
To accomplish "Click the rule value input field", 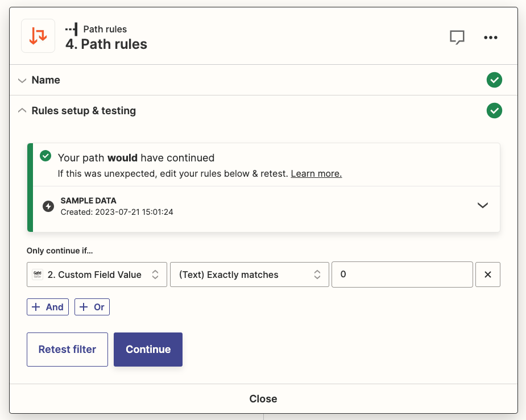I will coord(402,275).
